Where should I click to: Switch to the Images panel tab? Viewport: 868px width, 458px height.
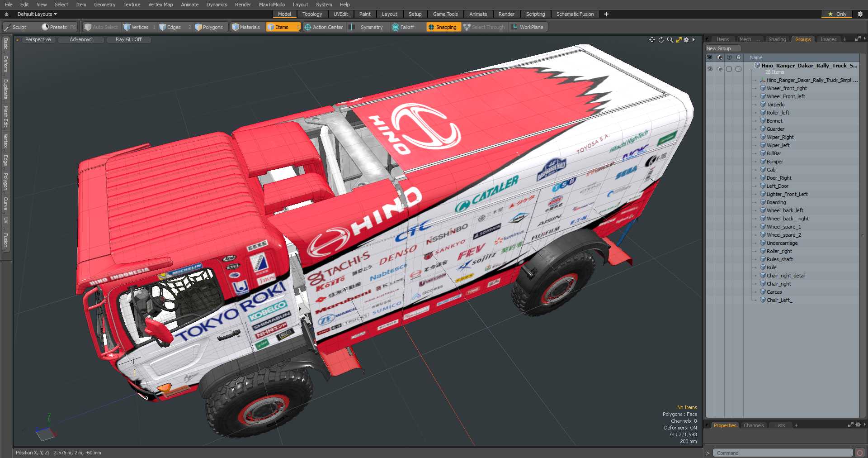click(x=828, y=39)
